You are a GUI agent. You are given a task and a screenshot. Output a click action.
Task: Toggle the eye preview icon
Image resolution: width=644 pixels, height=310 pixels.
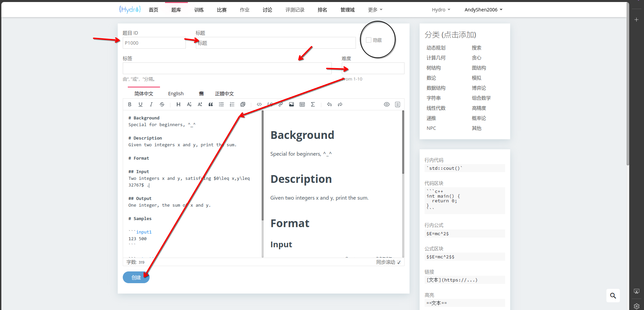387,104
